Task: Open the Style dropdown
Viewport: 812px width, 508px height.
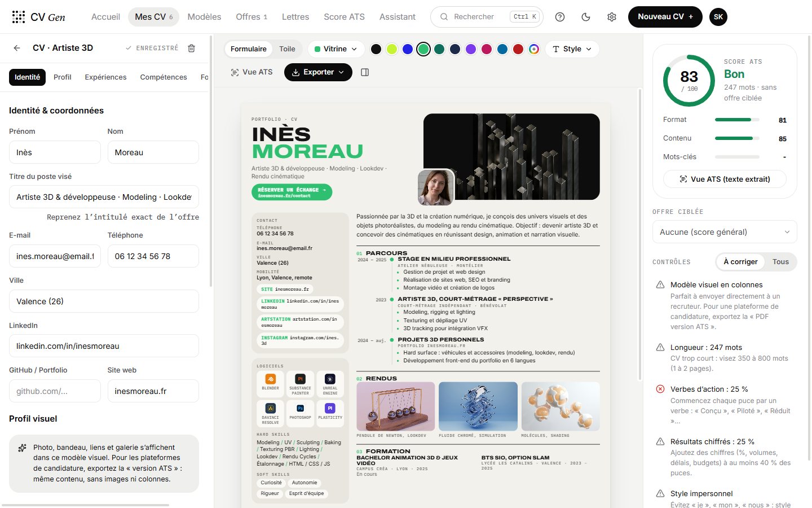Action: 572,49
